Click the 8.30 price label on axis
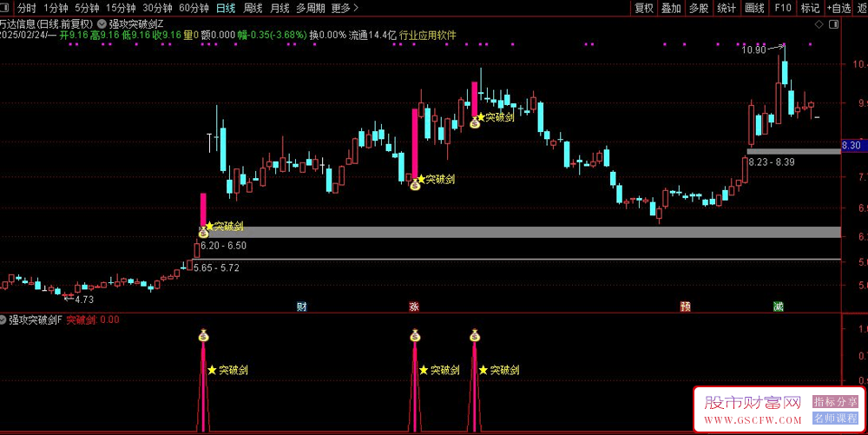868x435 pixels. pyautogui.click(x=853, y=146)
